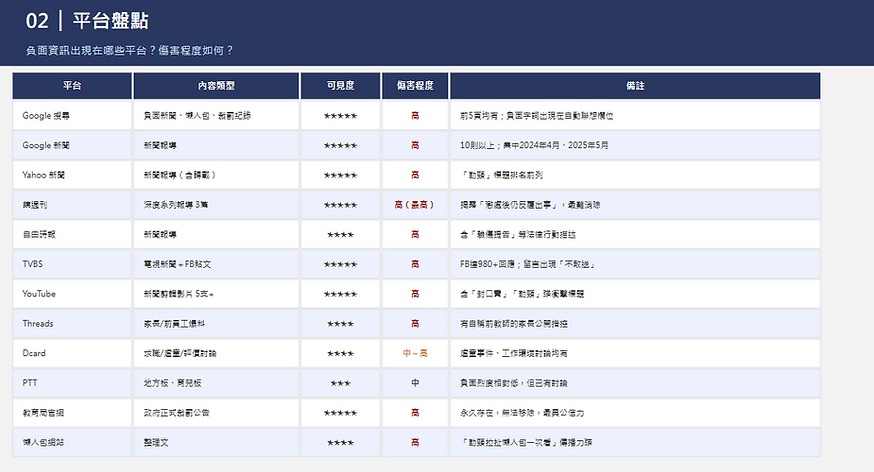Click the subtitle '負面資訊出現在哪些平台？傷害程度如何？'
The image size is (874, 472).
129,51
